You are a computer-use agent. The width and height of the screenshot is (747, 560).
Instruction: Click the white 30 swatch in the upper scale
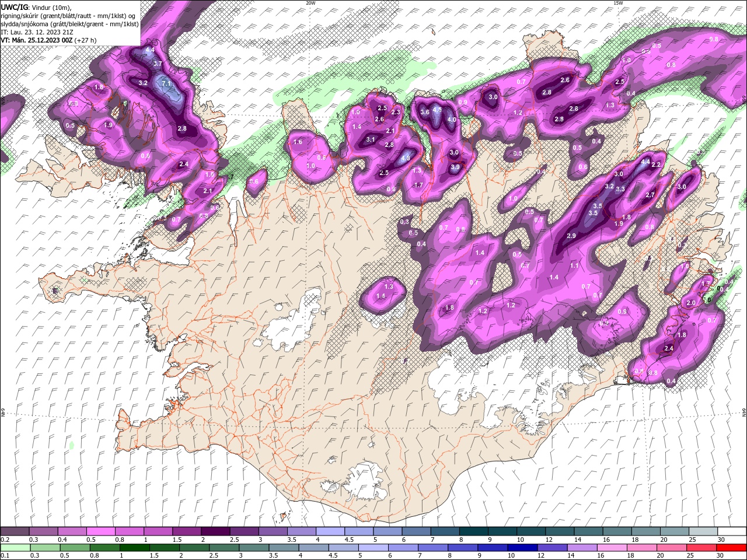click(732, 531)
